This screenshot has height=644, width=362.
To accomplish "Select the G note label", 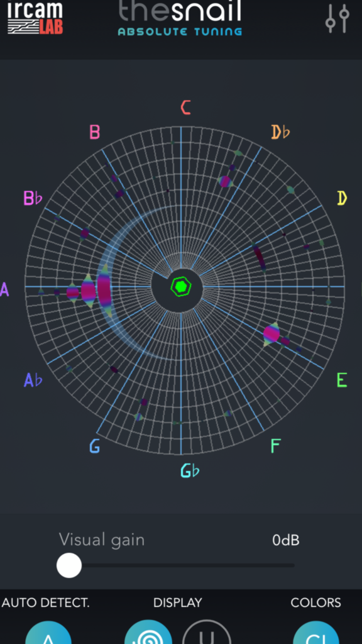I will [94, 446].
